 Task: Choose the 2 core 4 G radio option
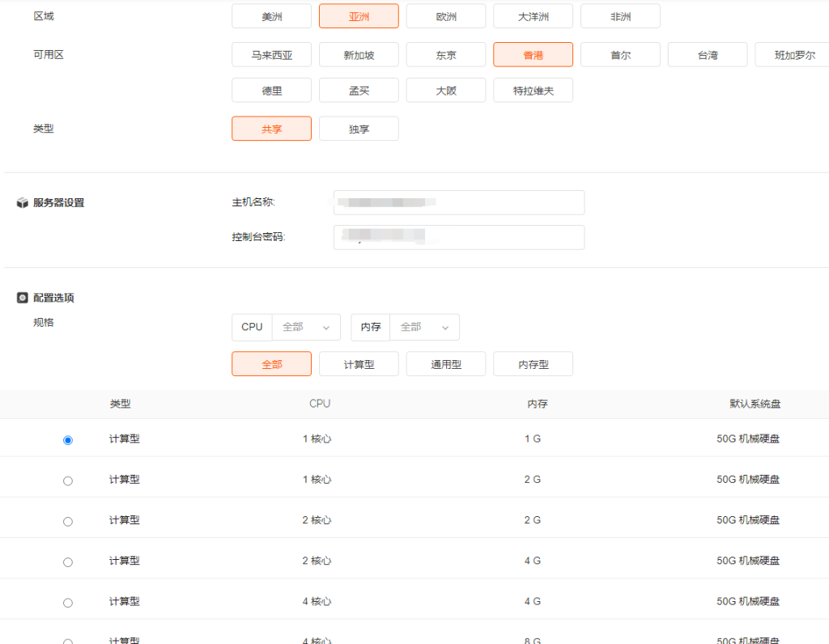[x=68, y=561]
